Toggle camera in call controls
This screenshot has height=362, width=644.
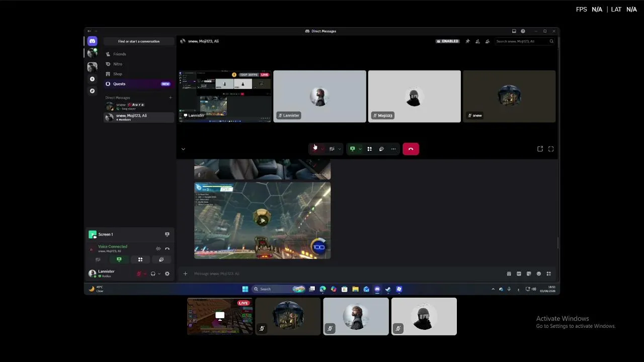click(x=332, y=149)
